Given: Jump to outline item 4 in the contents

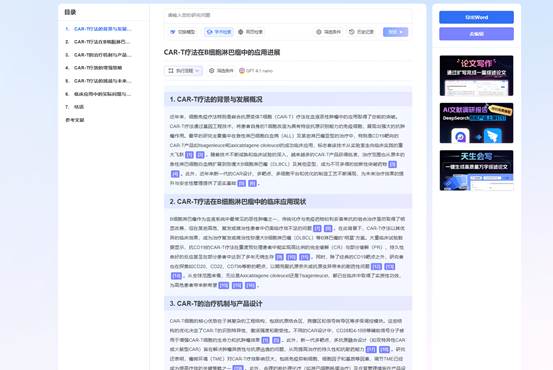Looking at the screenshot, I should pos(94,68).
